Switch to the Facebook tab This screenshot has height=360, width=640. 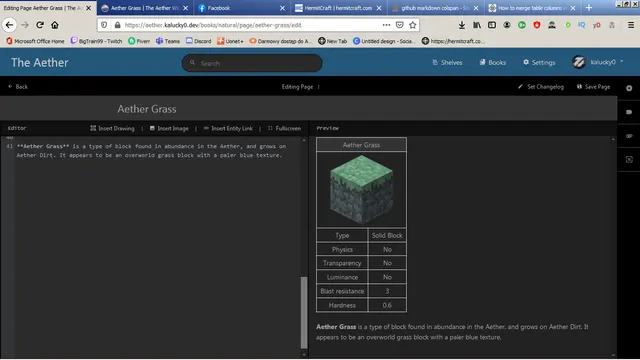click(x=241, y=8)
